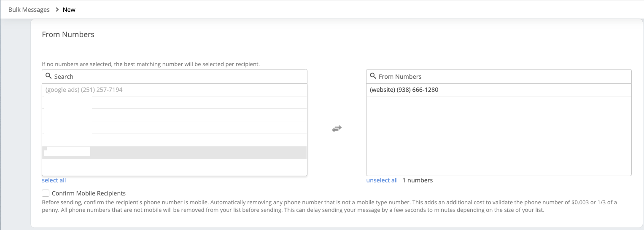
Task: Click the select all link
Action: click(54, 180)
